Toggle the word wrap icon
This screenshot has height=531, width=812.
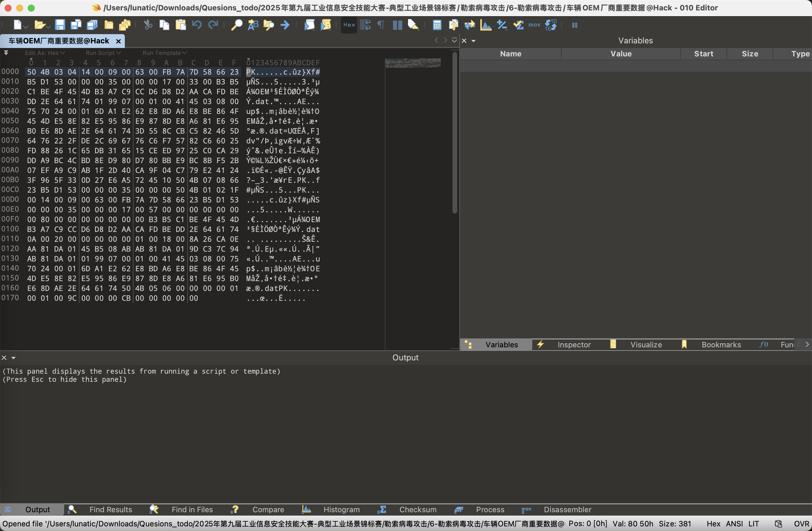(x=365, y=25)
